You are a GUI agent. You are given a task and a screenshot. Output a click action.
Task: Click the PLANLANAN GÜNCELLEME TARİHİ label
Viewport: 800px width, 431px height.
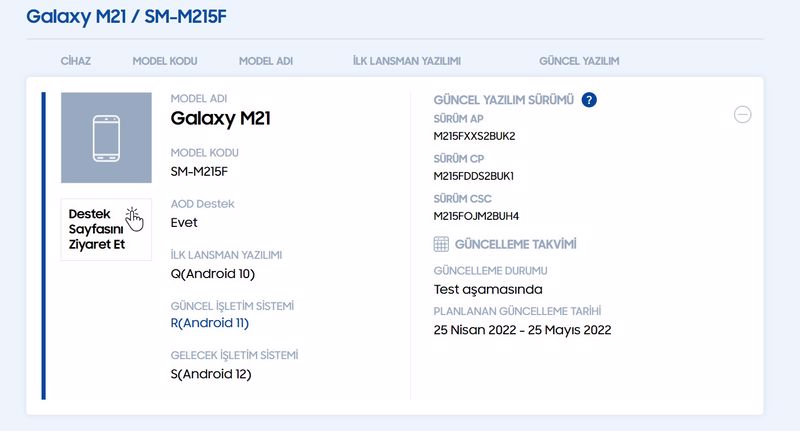pos(517,311)
